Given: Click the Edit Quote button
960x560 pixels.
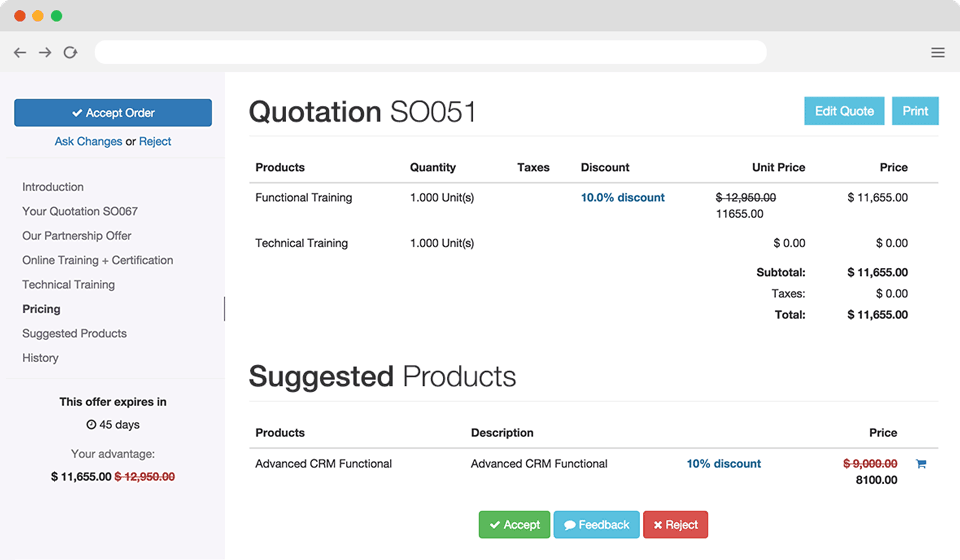Looking at the screenshot, I should tap(844, 111).
